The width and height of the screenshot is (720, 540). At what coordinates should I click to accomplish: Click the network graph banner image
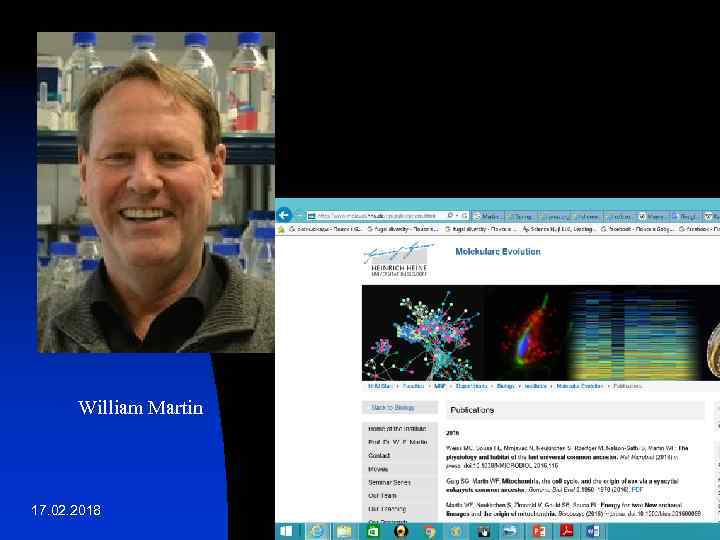pos(422,333)
